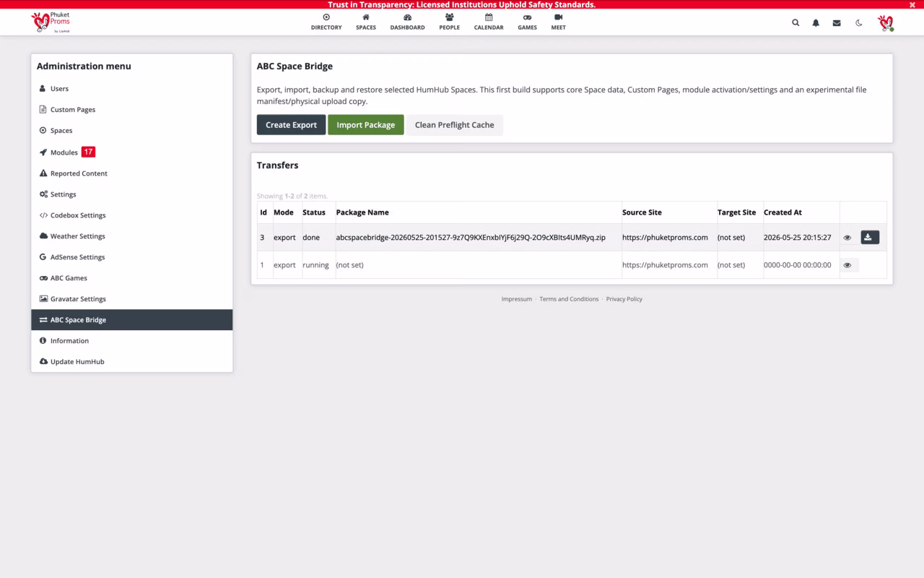Screen dimensions: 924x578
Task: Click the Import Package button
Action: (365, 125)
